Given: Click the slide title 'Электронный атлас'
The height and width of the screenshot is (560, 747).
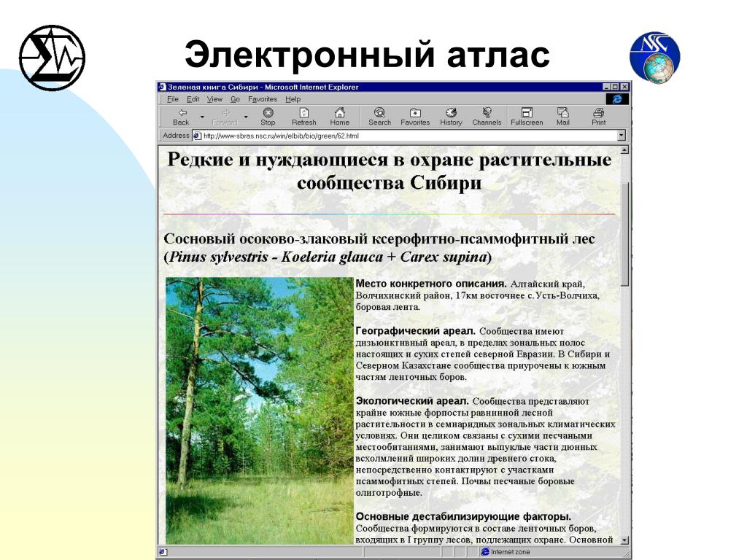Looking at the screenshot, I should (368, 54).
